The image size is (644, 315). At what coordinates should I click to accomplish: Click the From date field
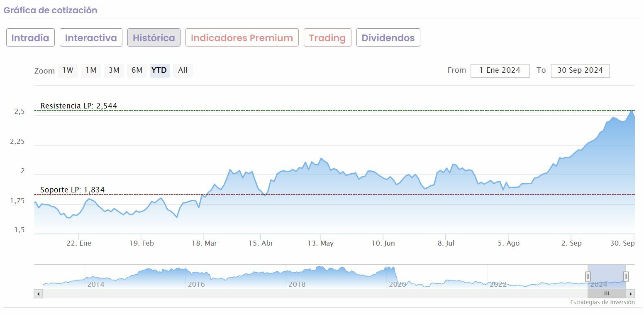point(500,71)
